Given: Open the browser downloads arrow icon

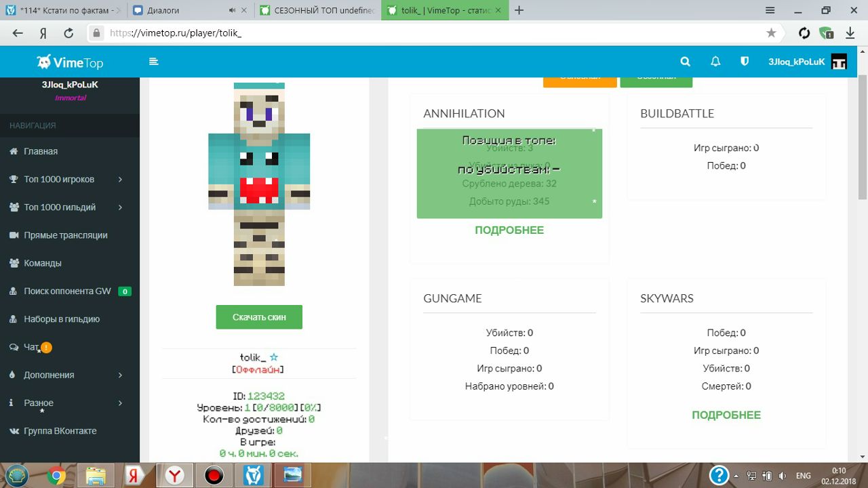Looking at the screenshot, I should pos(850,33).
